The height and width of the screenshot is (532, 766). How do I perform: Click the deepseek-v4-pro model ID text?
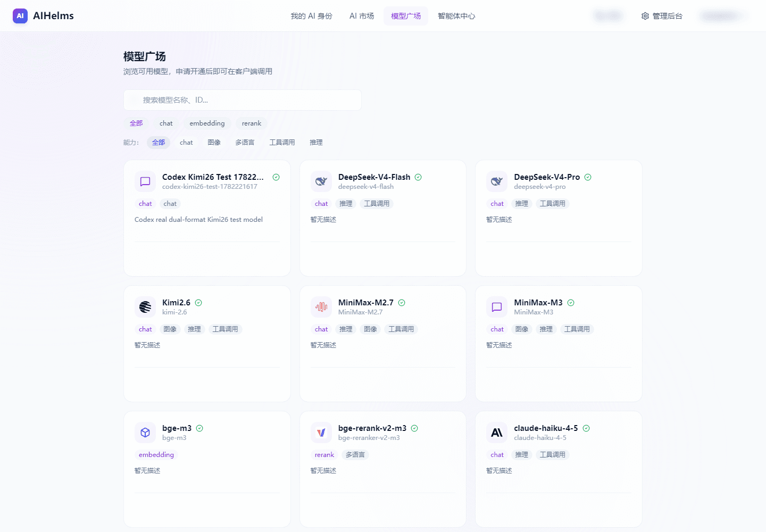540,187
